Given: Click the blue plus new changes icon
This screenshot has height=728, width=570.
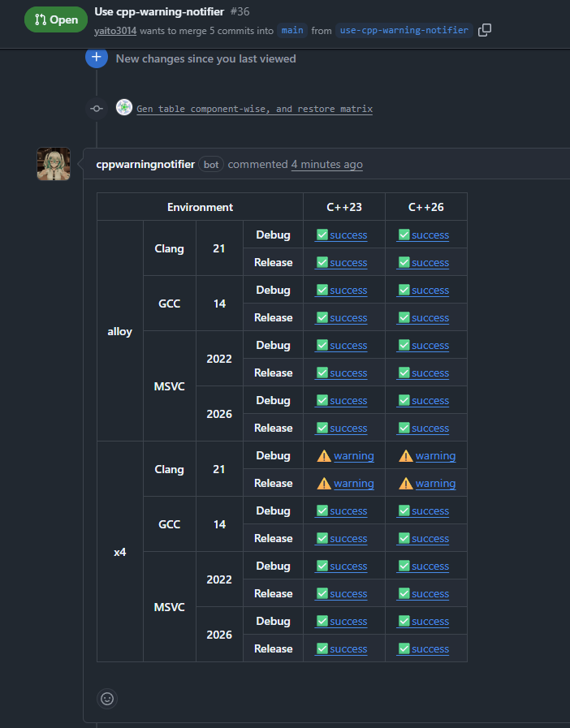Looking at the screenshot, I should tap(96, 57).
